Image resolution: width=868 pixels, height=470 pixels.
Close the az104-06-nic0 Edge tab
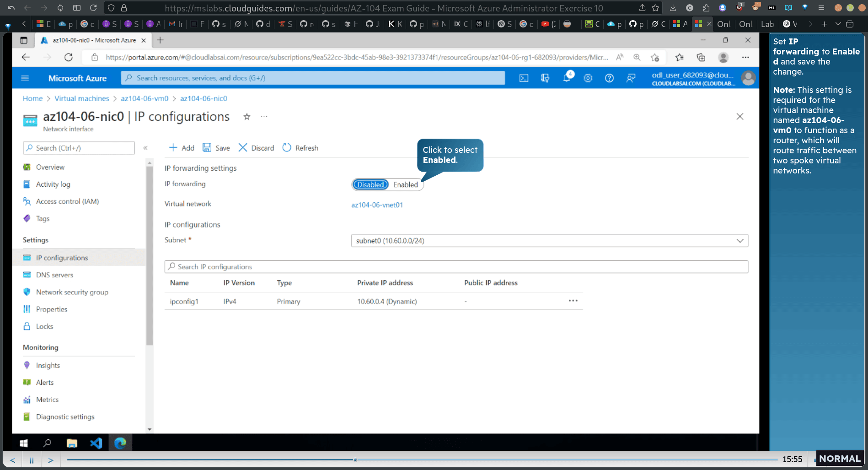tap(144, 40)
